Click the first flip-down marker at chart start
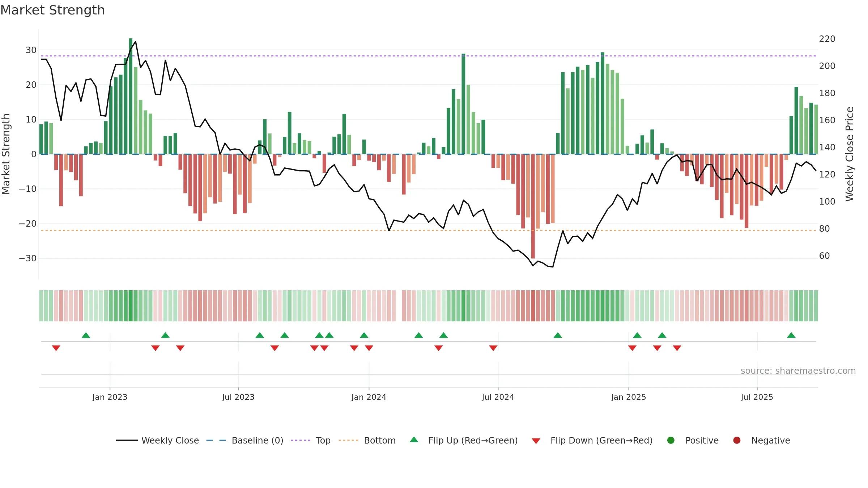This screenshot has width=868, height=488. (x=56, y=348)
